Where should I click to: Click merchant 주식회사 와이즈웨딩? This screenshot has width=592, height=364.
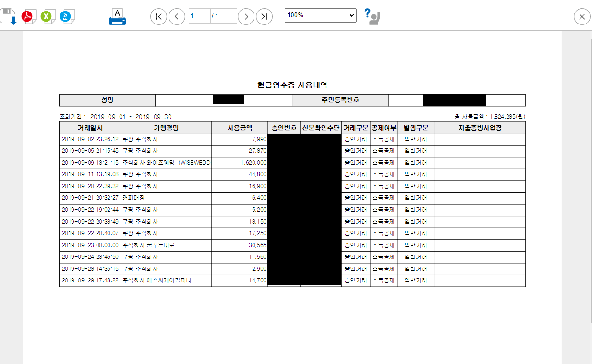pyautogui.click(x=167, y=163)
